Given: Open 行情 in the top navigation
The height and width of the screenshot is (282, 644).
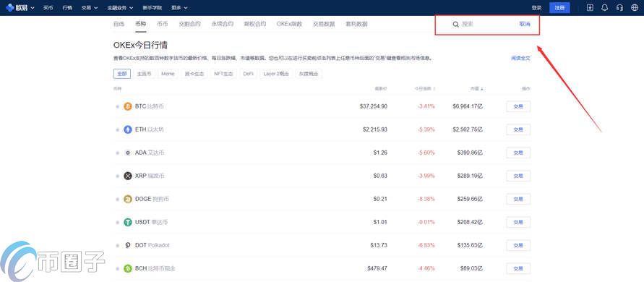Looking at the screenshot, I should [x=67, y=8].
